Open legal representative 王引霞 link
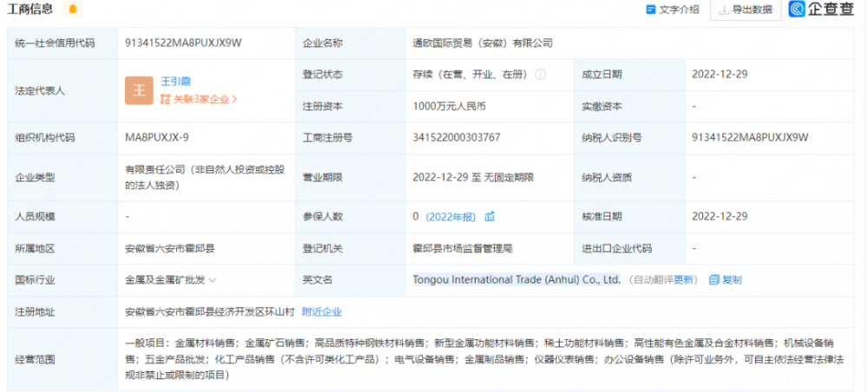868x392 pixels. [x=175, y=82]
